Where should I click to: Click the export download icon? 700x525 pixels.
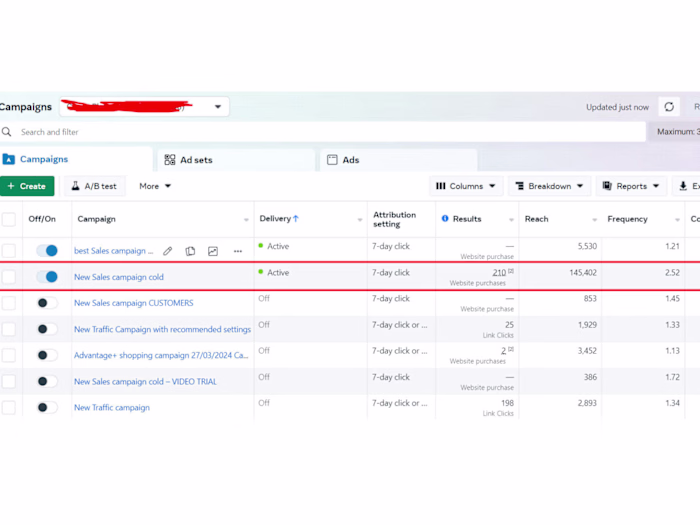[683, 186]
